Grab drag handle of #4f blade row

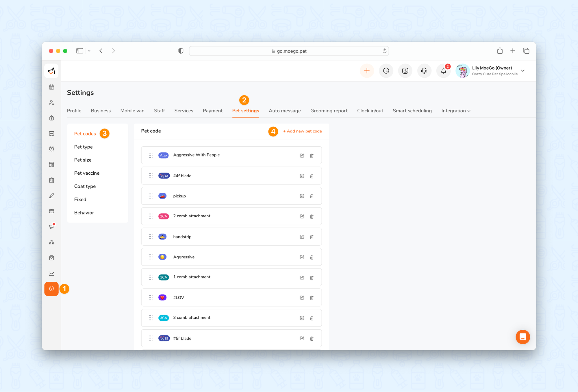[151, 176]
